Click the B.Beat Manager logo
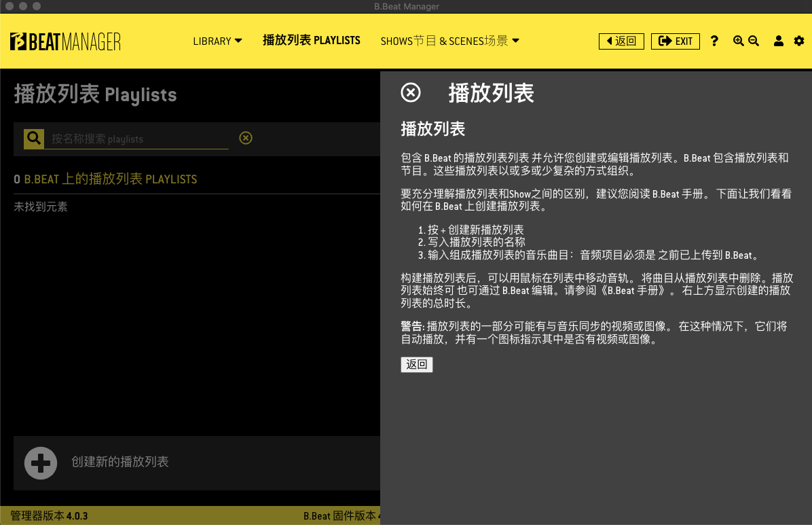The height and width of the screenshot is (525, 812). pyautogui.click(x=65, y=41)
